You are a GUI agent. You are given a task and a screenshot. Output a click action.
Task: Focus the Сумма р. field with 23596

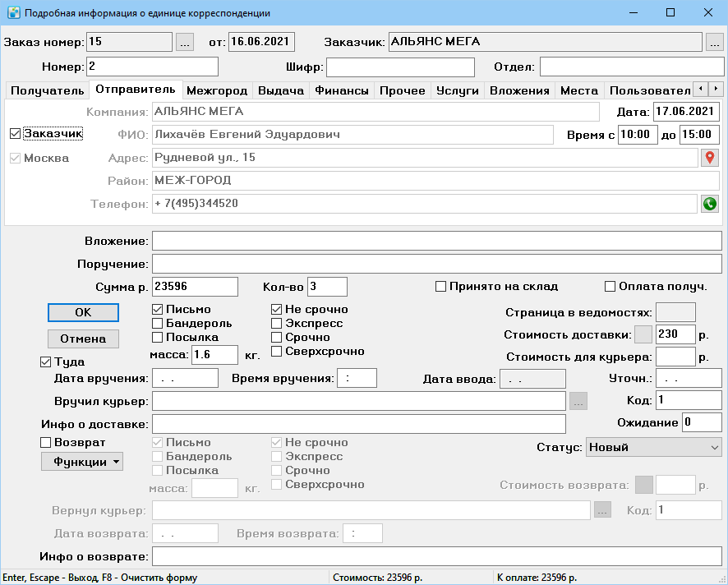tap(195, 287)
